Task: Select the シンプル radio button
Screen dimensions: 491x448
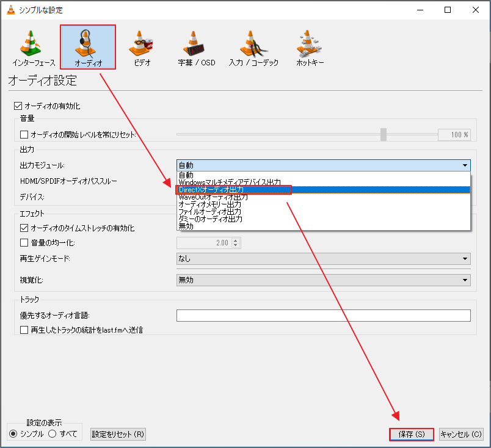Action: (13, 434)
